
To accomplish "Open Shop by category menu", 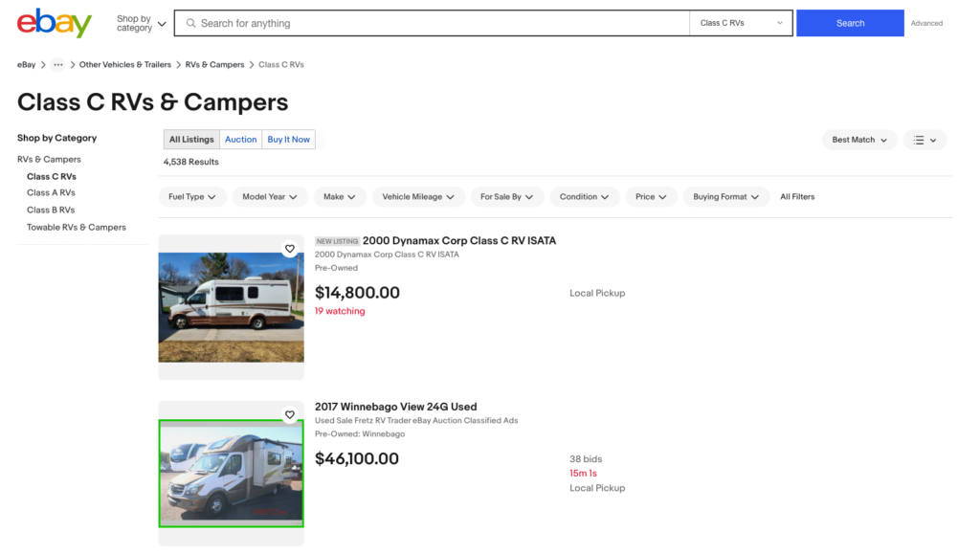I will 142,23.
